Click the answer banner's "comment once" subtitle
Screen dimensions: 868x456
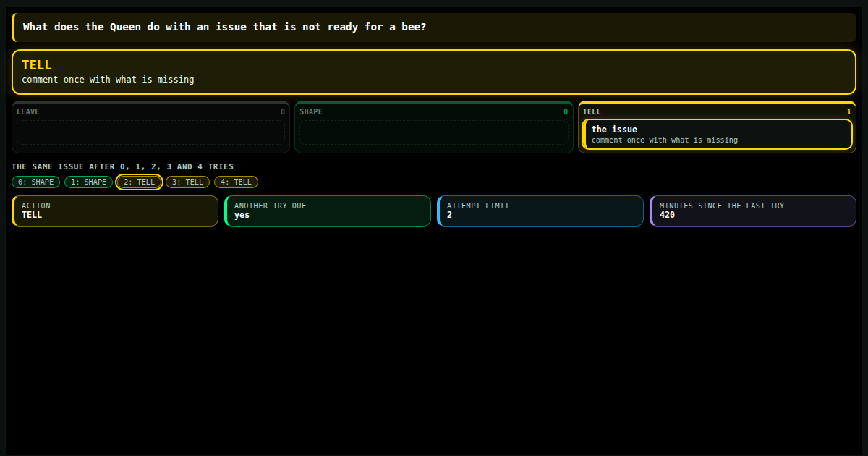tap(108, 80)
